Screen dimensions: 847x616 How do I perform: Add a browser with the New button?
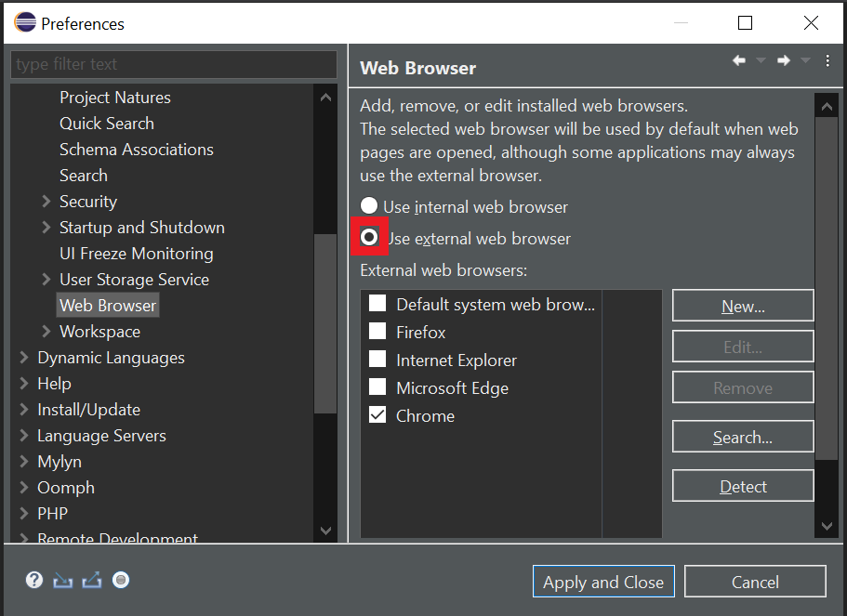point(742,304)
